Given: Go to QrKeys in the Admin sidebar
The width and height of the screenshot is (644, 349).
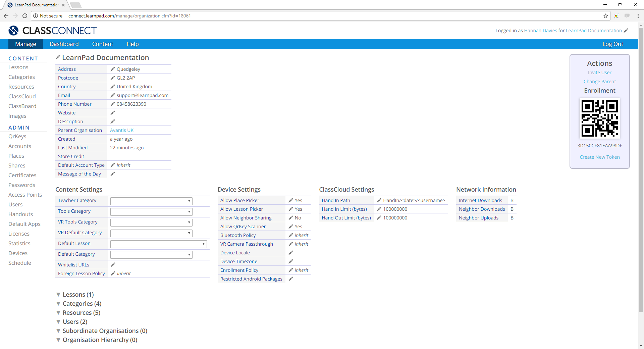Looking at the screenshot, I should pos(17,137).
